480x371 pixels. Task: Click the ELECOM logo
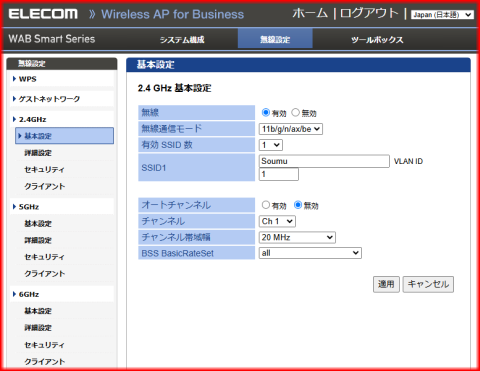43,14
